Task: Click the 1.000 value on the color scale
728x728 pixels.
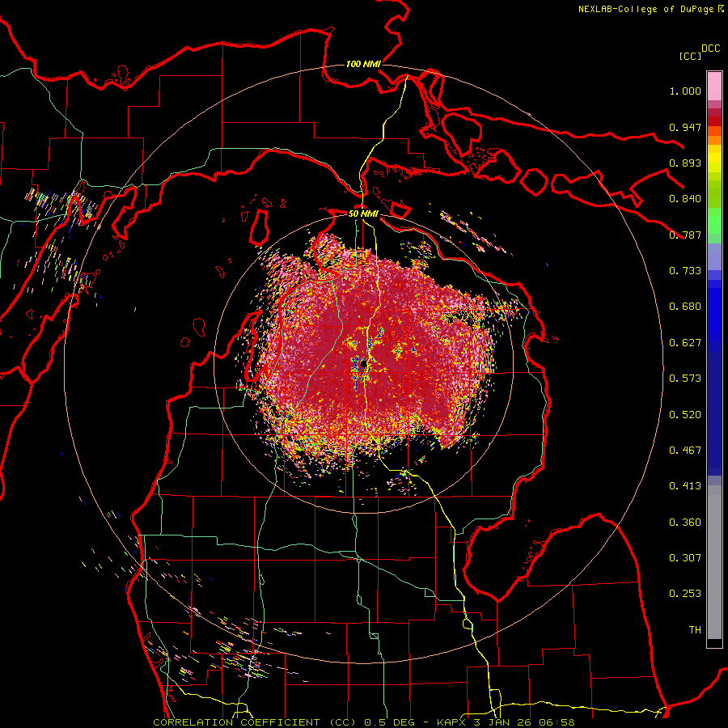Action: pos(685,91)
